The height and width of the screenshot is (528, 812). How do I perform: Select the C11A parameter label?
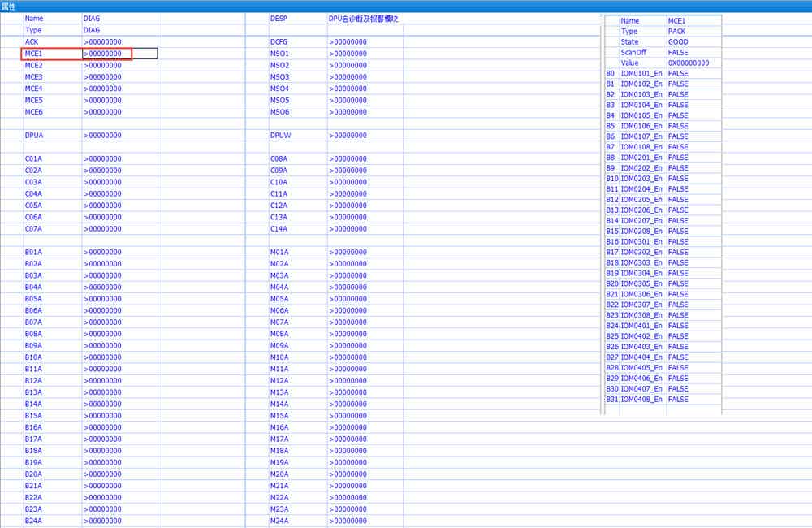click(279, 194)
